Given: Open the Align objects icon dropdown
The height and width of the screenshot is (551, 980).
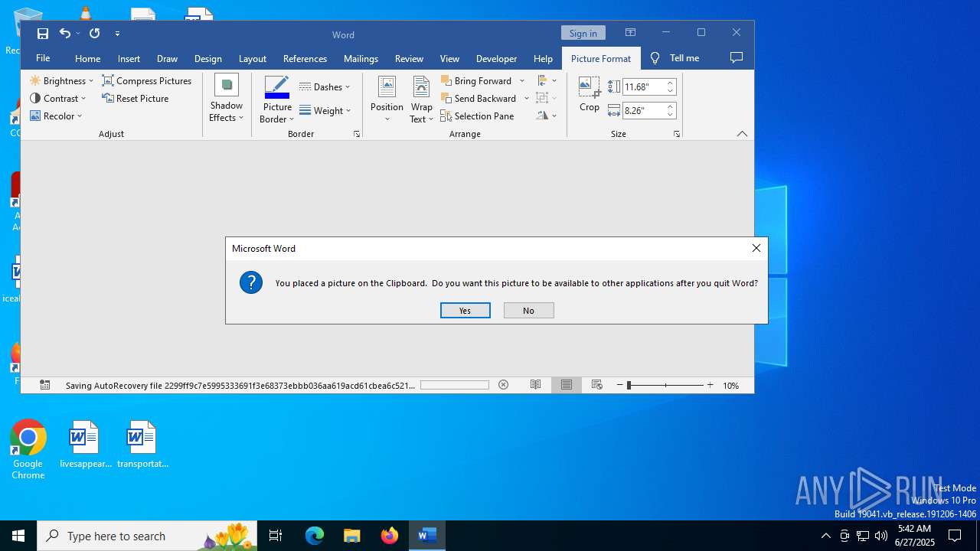Looking at the screenshot, I should 547,80.
